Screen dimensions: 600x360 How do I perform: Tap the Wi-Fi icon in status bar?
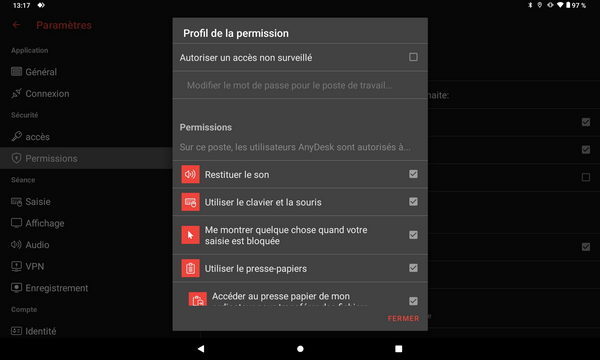point(560,5)
